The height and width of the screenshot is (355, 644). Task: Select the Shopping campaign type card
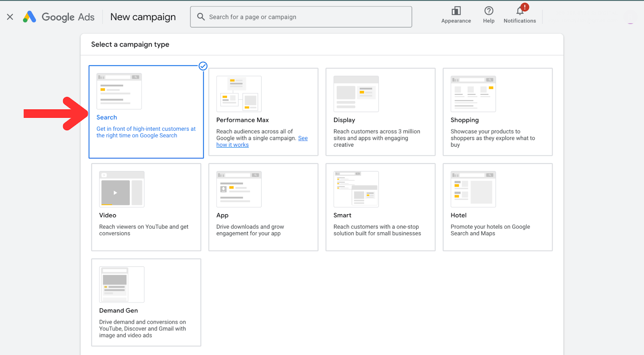point(497,112)
